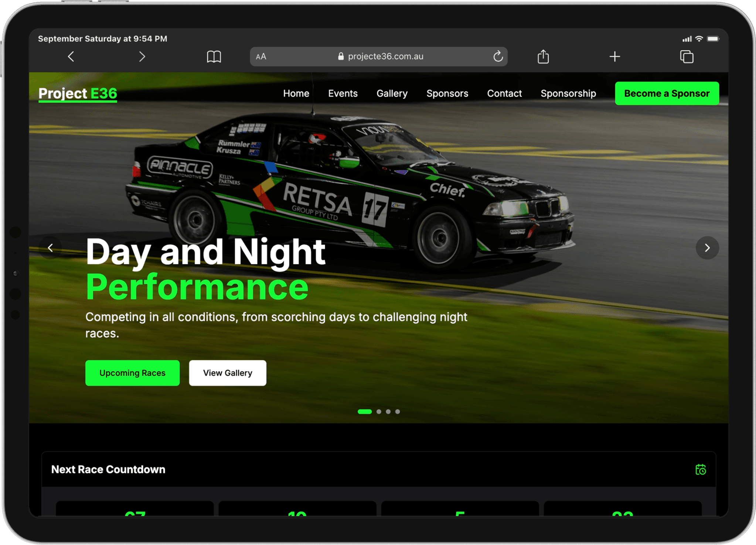Open the Contact nav item
This screenshot has width=756, height=545.
click(504, 93)
